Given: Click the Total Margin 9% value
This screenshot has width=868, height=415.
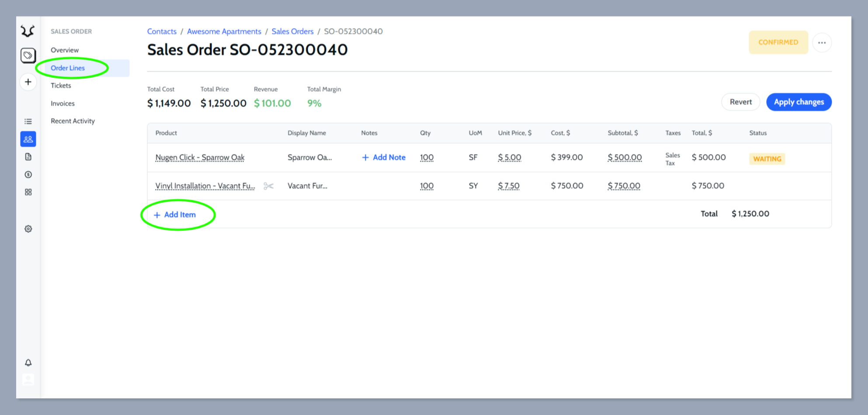Looking at the screenshot, I should [314, 103].
